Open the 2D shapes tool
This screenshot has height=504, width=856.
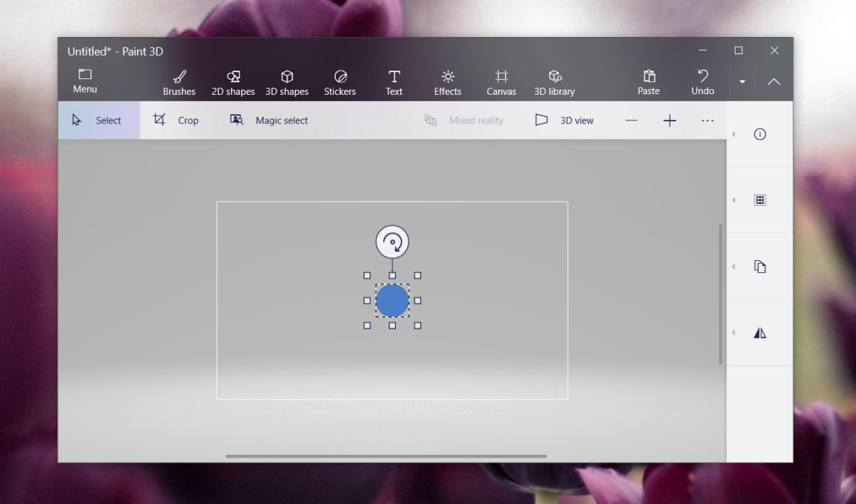(x=233, y=81)
